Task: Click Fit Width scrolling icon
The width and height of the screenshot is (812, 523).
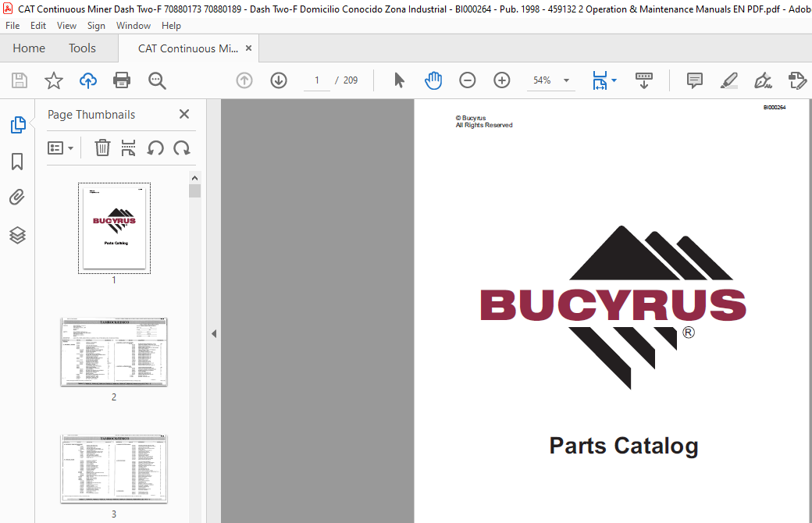Action: 600,80
